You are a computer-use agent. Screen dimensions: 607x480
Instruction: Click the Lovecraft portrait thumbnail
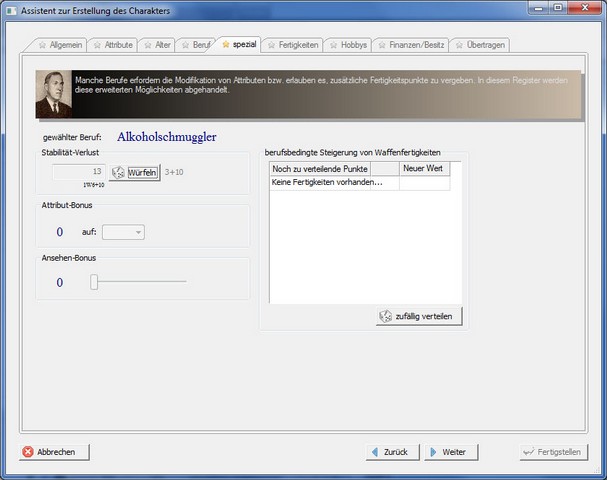(x=54, y=94)
